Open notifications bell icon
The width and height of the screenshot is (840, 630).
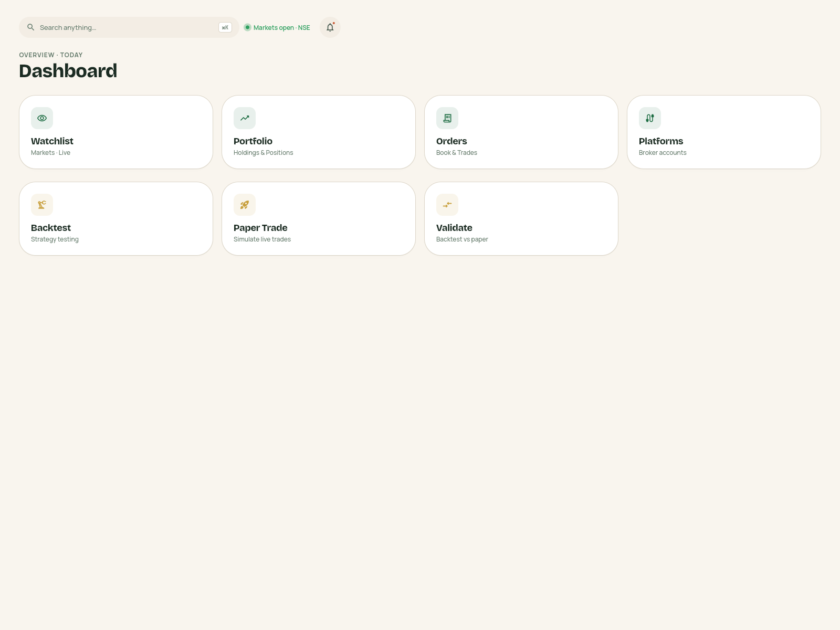click(330, 27)
